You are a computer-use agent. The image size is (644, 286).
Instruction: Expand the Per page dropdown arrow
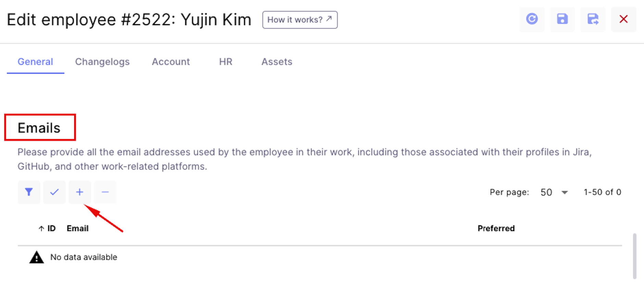565,192
